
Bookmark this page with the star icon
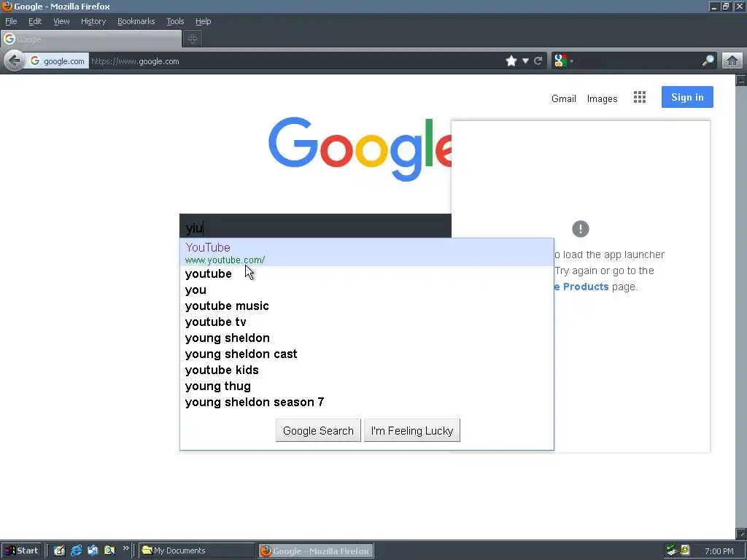pyautogui.click(x=511, y=61)
